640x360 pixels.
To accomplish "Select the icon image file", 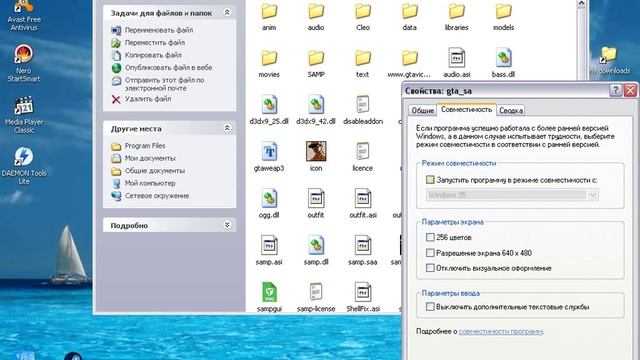I will pyautogui.click(x=316, y=157).
